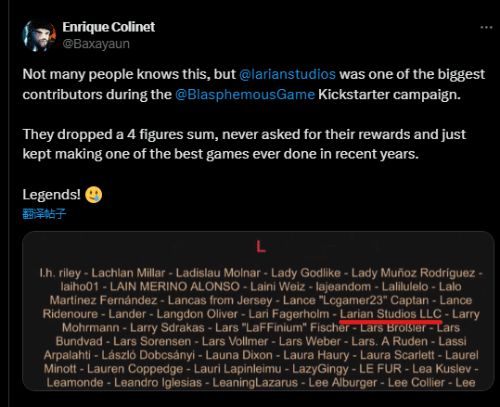This screenshot has width=500, height=407.
Task: Open the @BlasphemousGame mention
Action: [x=245, y=95]
